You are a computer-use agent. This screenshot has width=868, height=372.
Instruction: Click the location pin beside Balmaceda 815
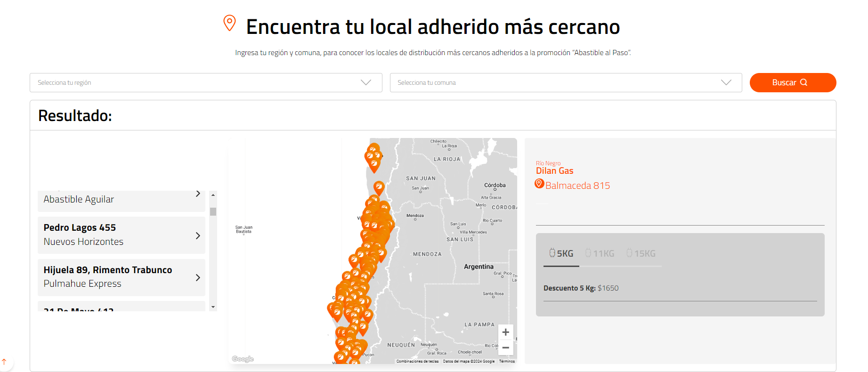(539, 184)
